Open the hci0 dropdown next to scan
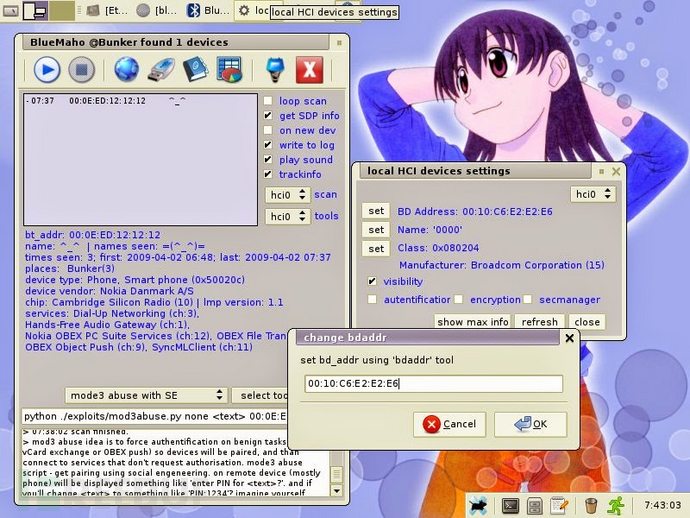The image size is (690, 518). click(x=287, y=195)
